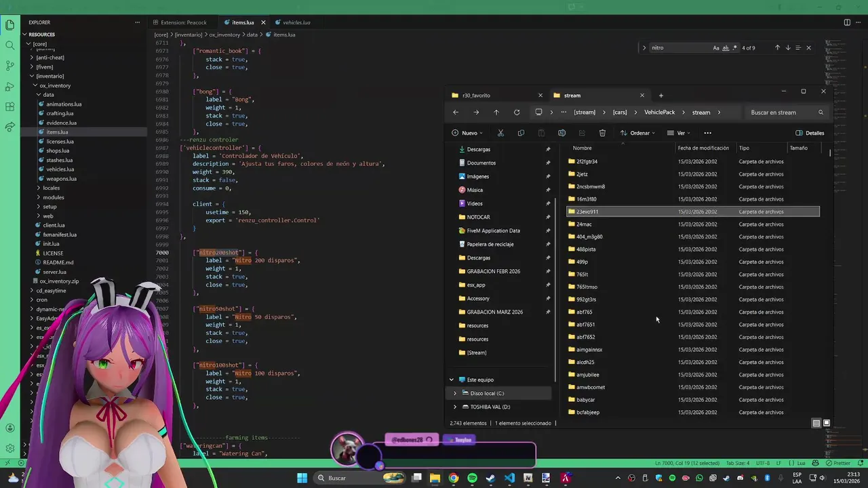Sort by Fecha de modificación column header
The image size is (868, 488).
(703, 148)
